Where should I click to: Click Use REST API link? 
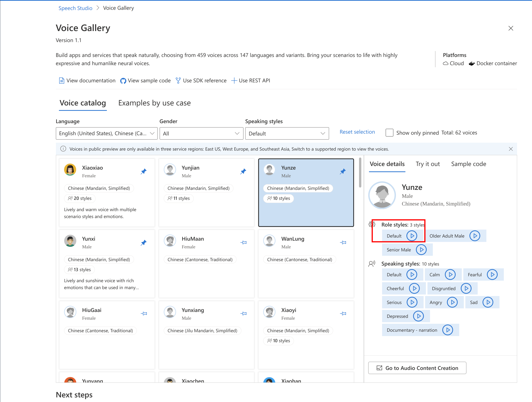coord(251,81)
